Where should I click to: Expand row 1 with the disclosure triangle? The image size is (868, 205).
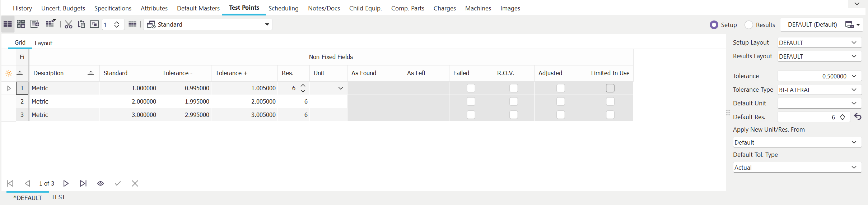pos(9,88)
